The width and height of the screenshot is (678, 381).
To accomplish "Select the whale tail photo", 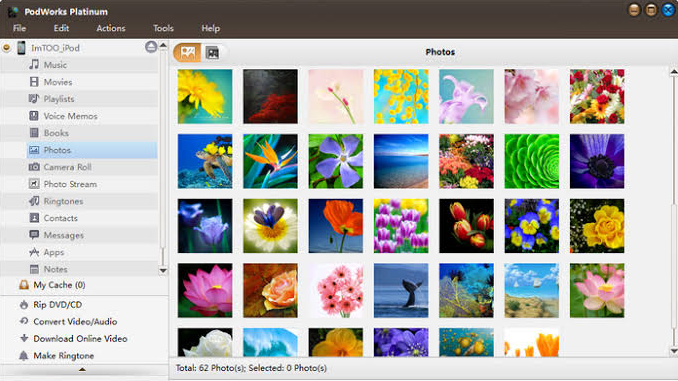I will 401,291.
